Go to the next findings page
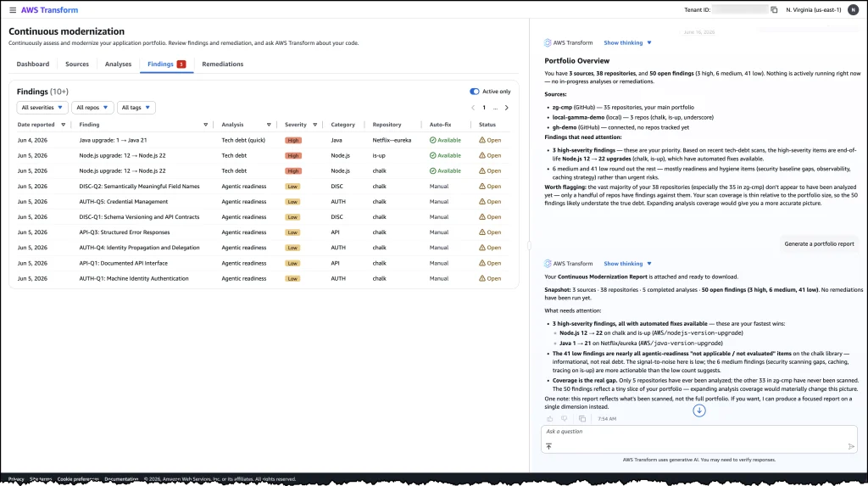868x486 pixels. click(x=507, y=108)
